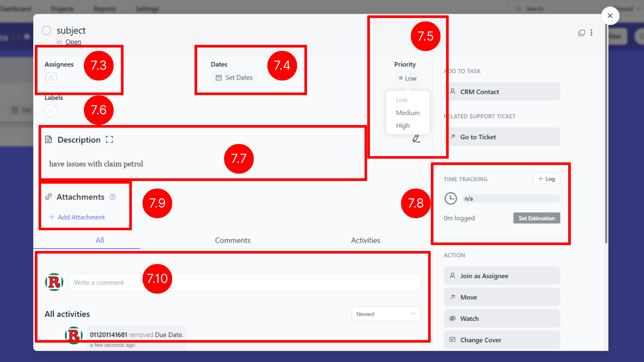Click the add label plus icon
The width and height of the screenshot is (644, 362).
click(51, 111)
